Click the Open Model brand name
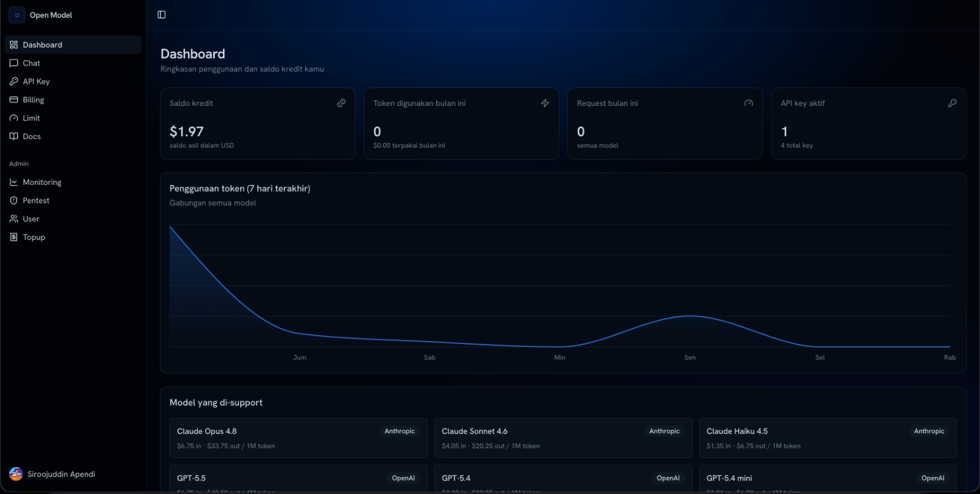Viewport: 980px width, 494px height. point(51,15)
